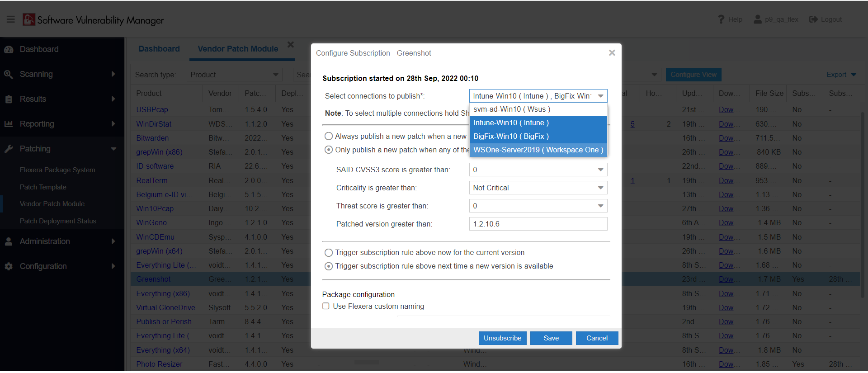Click the Dashboard gauge icon in sidebar
Viewport: 868px width, 373px height.
pos(9,49)
